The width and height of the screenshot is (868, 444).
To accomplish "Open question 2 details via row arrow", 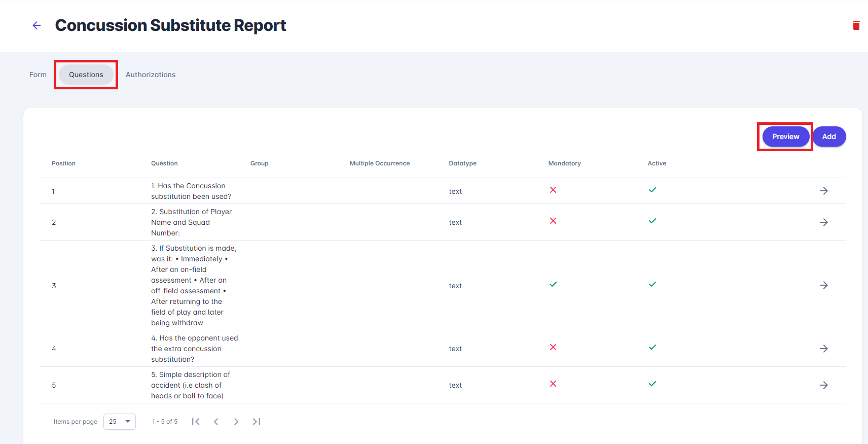I will 823,222.
